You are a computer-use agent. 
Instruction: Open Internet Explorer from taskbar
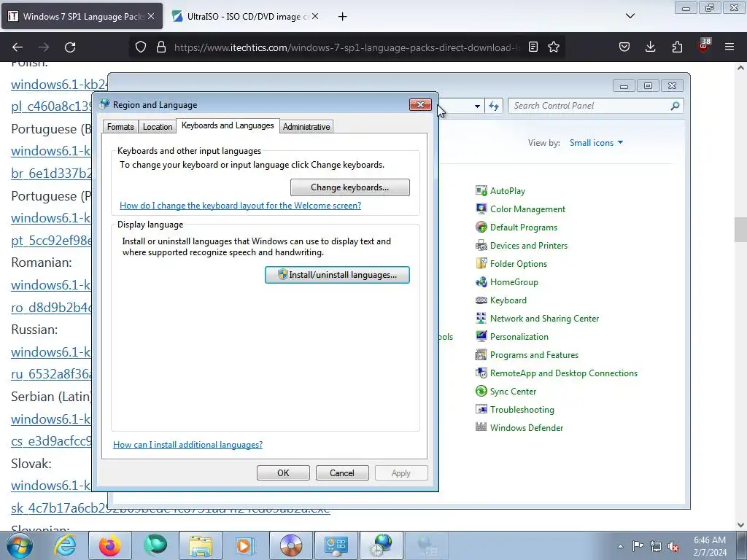64,545
